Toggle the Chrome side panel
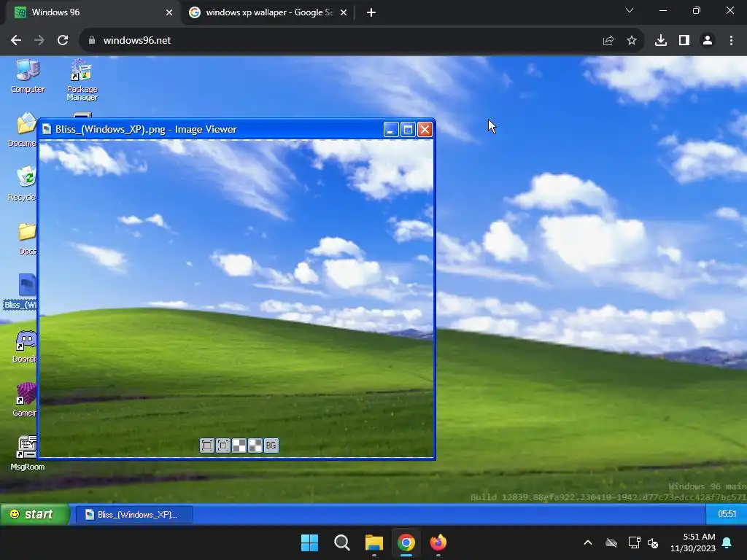747x560 pixels. [684, 41]
